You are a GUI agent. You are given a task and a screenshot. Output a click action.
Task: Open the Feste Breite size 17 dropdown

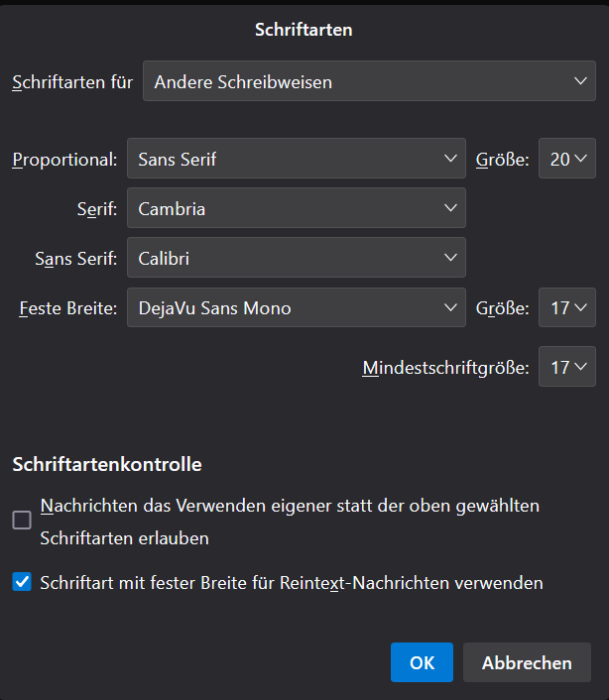pyautogui.click(x=567, y=307)
